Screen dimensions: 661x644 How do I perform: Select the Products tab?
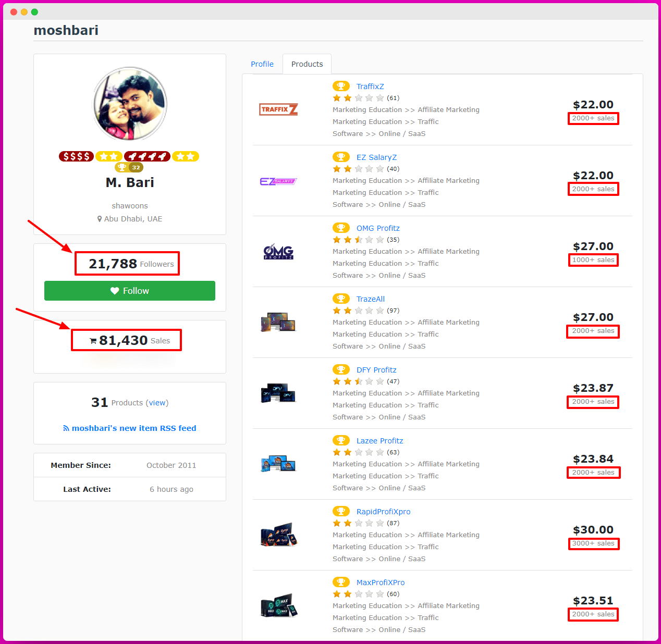(x=307, y=64)
